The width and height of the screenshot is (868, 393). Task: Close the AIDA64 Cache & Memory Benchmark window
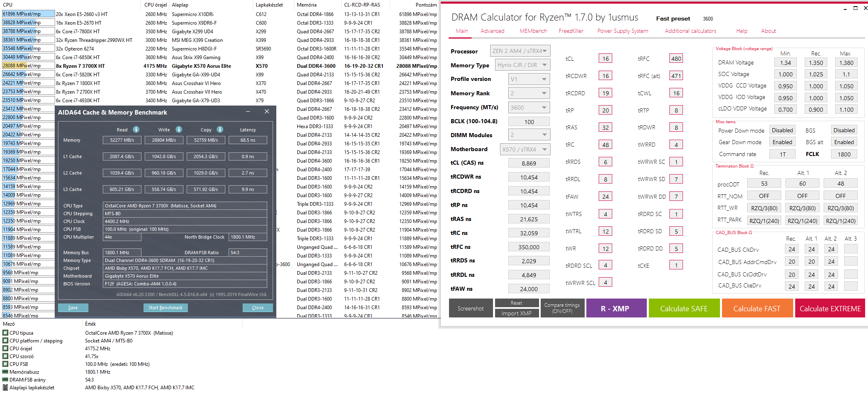tap(267, 112)
